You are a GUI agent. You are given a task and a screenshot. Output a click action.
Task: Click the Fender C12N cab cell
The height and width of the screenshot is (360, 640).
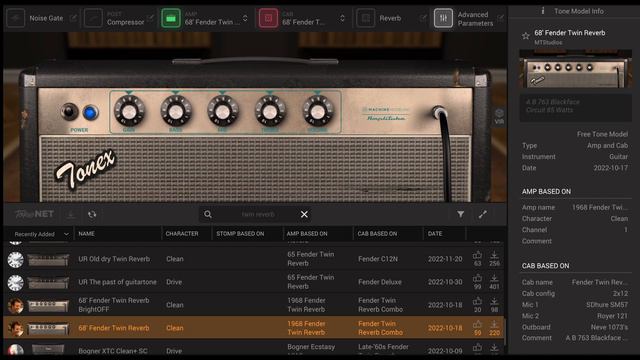[378, 259]
